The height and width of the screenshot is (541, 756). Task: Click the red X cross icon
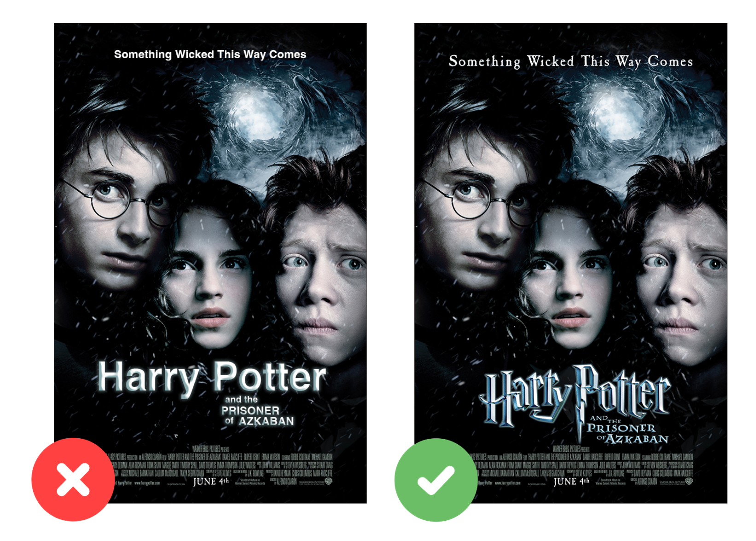tap(73, 480)
